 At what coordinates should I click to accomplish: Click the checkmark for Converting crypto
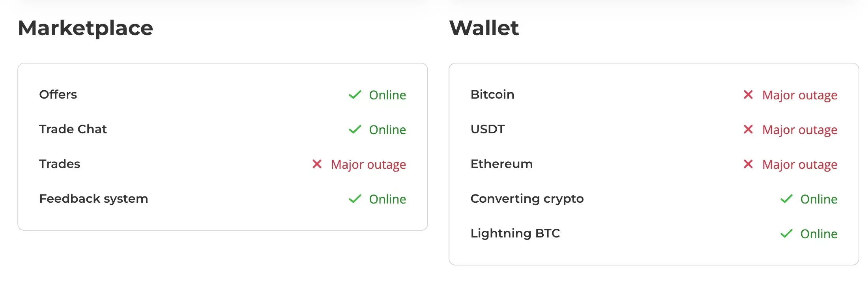786,199
